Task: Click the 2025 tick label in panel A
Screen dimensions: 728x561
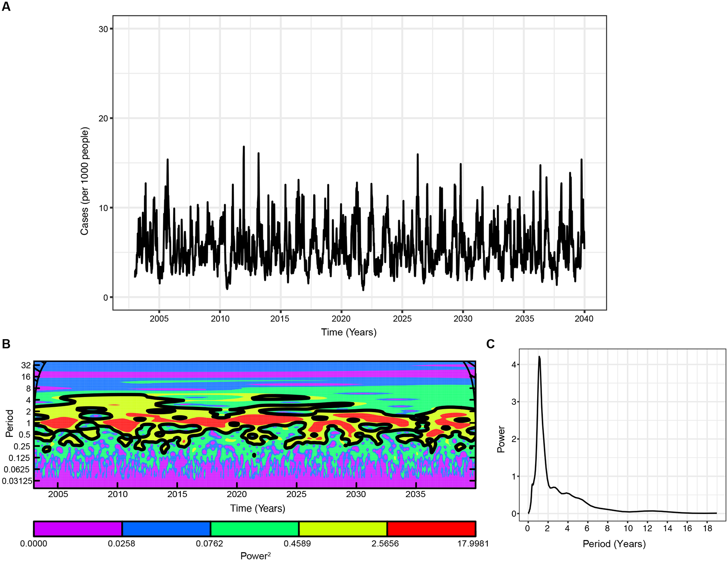Action: (402, 319)
